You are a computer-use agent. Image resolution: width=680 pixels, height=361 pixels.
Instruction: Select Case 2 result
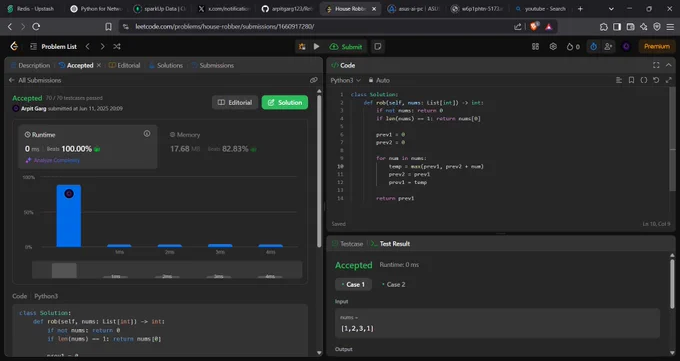click(393, 285)
